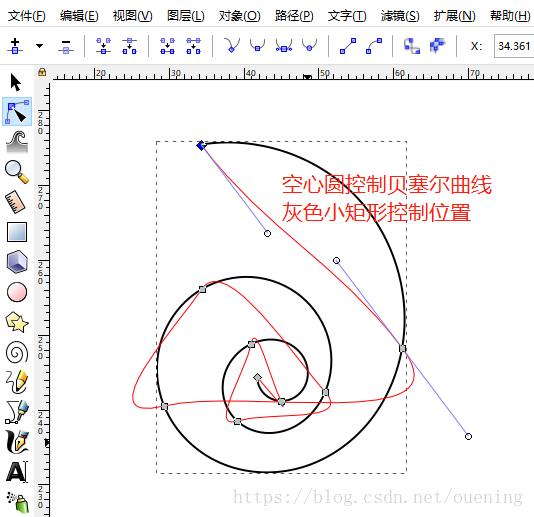Select the Bezier pen tool
This screenshot has height=517, width=534.
17,412
